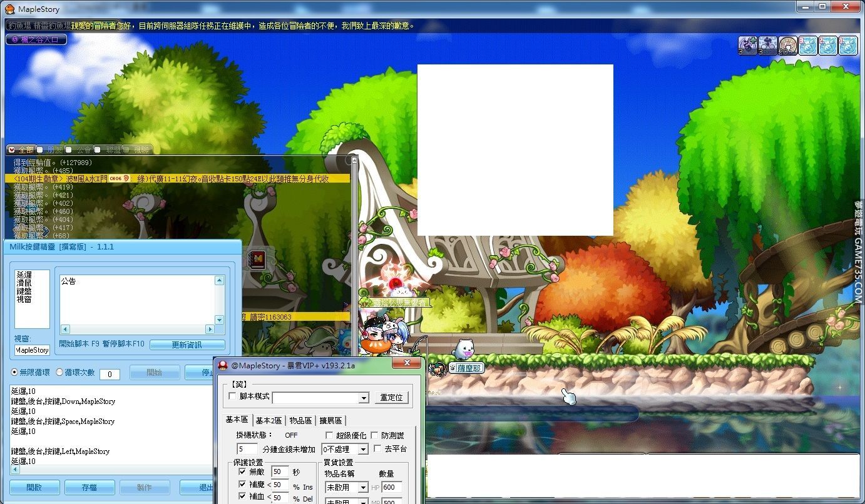Click the red M book icon

click(257, 260)
